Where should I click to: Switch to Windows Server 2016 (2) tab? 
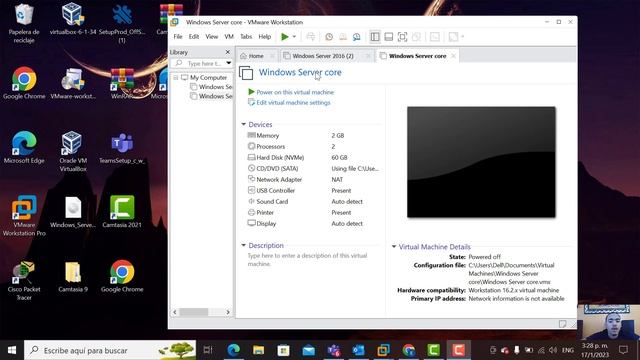(323, 56)
